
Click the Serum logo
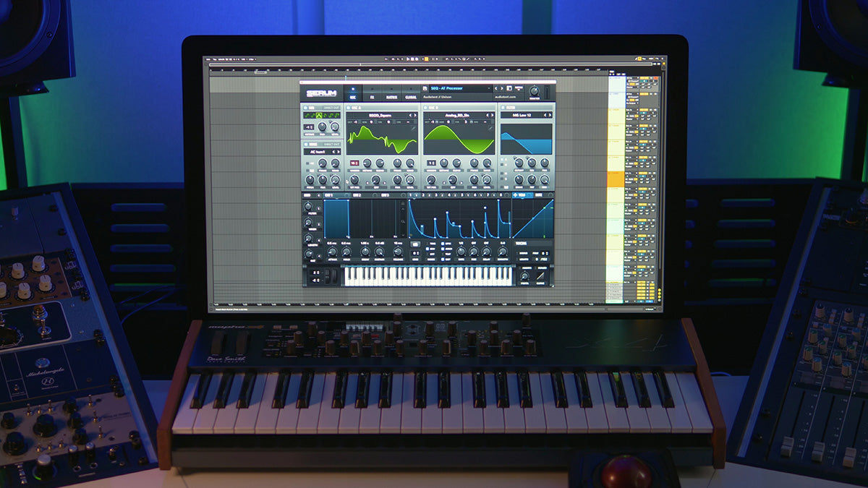tap(322, 92)
